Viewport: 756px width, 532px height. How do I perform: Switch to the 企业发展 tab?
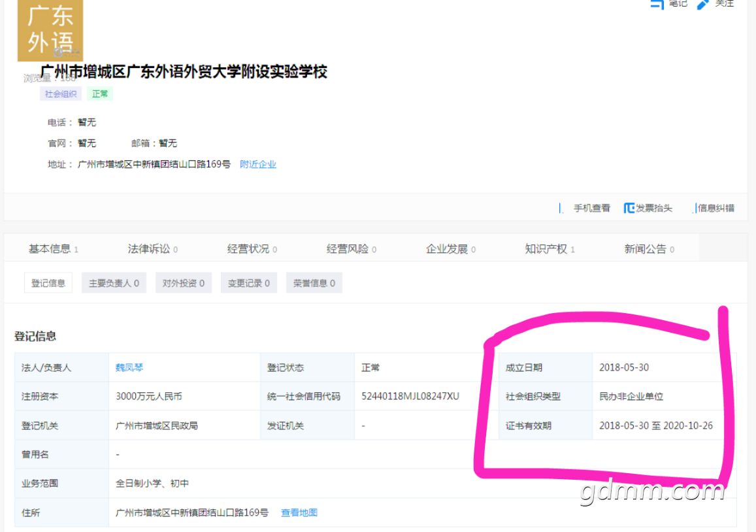click(x=450, y=249)
